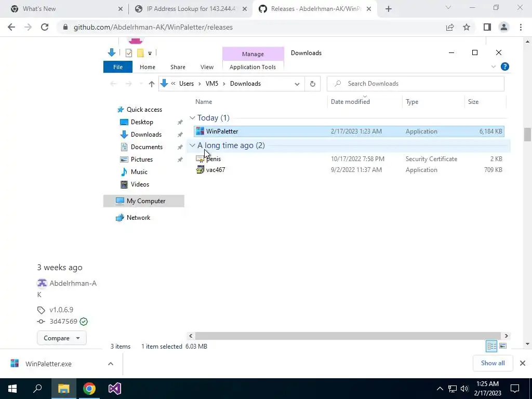Viewport: 532px width, 399px height.
Task: Go up one folder level
Action: click(x=151, y=84)
